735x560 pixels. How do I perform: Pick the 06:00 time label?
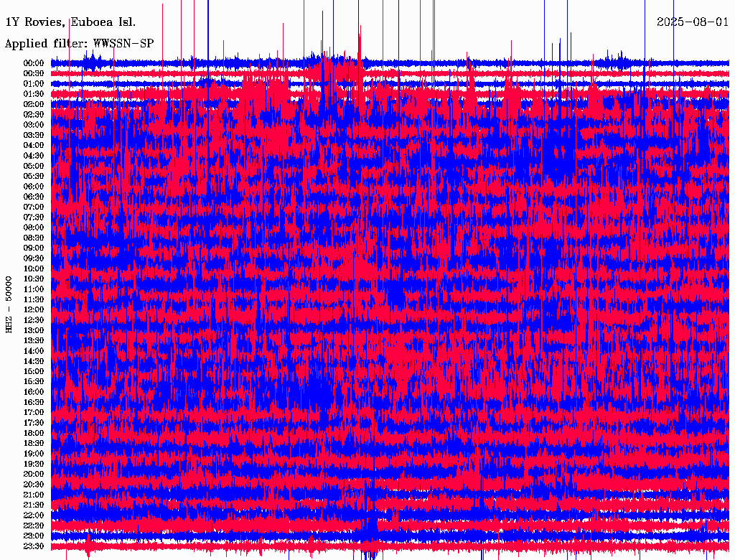tap(34, 187)
